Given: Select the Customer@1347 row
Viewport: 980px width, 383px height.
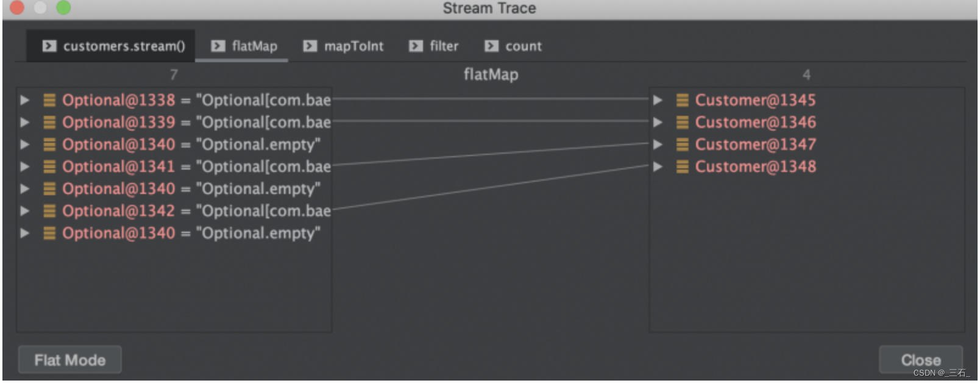Looking at the screenshot, I should pos(806,145).
